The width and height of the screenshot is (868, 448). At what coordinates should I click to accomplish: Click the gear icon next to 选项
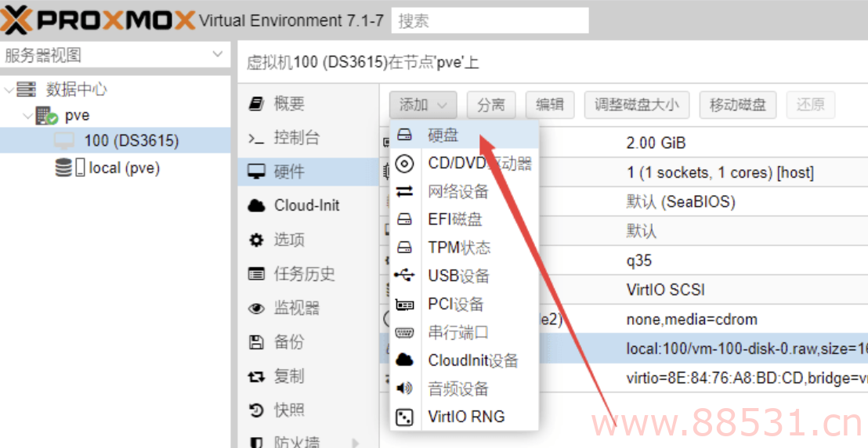255,240
